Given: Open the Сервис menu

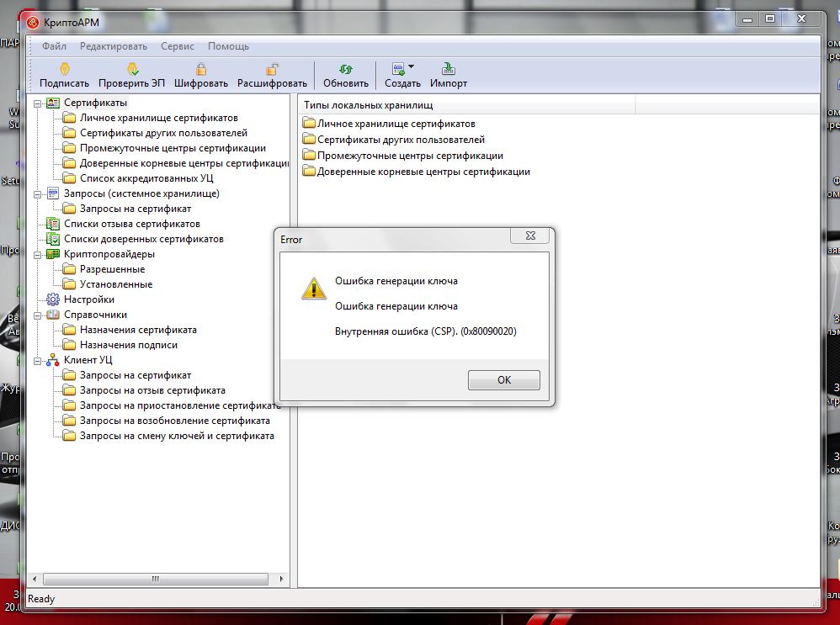Looking at the screenshot, I should pyautogui.click(x=177, y=46).
